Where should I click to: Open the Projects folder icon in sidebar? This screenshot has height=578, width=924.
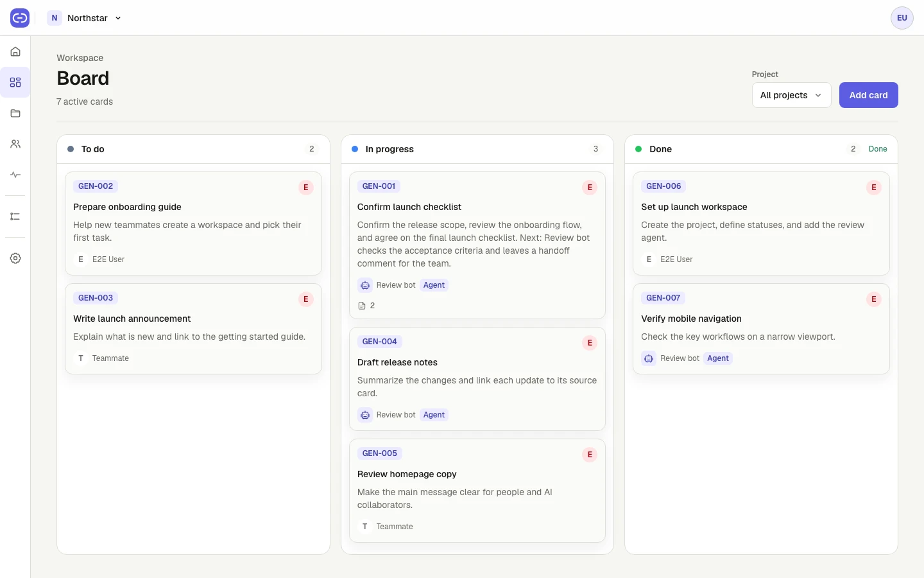[x=15, y=113]
